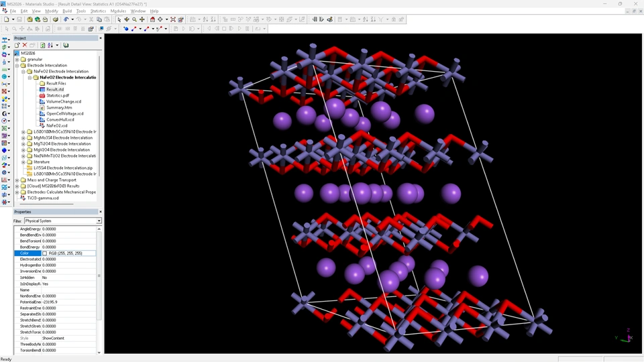Image resolution: width=644 pixels, height=362 pixels.
Task: Click the New document toolbar icon
Action: (7, 19)
